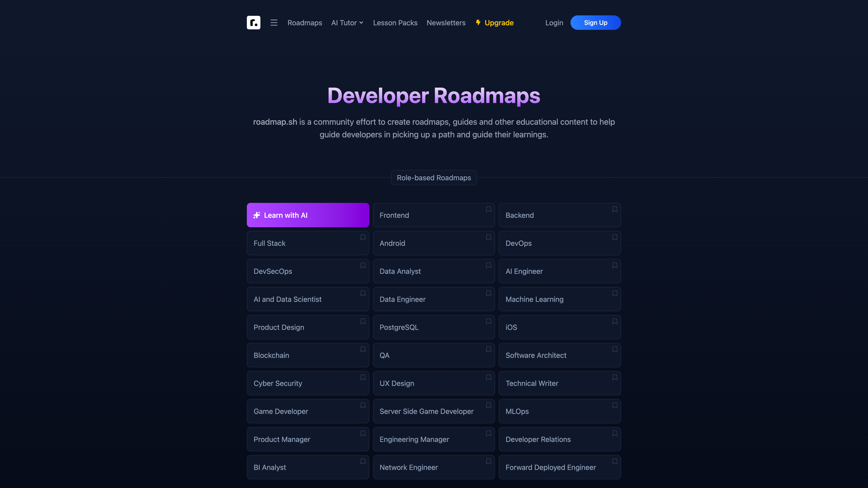Open Roadmaps in the navigation bar
The height and width of the screenshot is (488, 868).
(x=305, y=23)
